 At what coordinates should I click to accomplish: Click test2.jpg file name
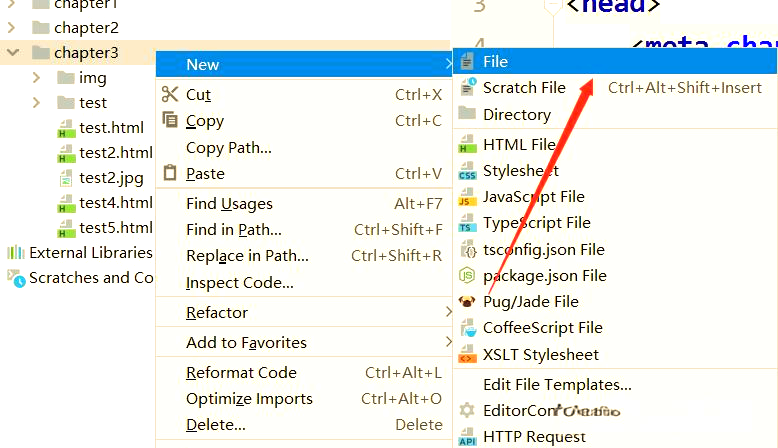coord(111,178)
